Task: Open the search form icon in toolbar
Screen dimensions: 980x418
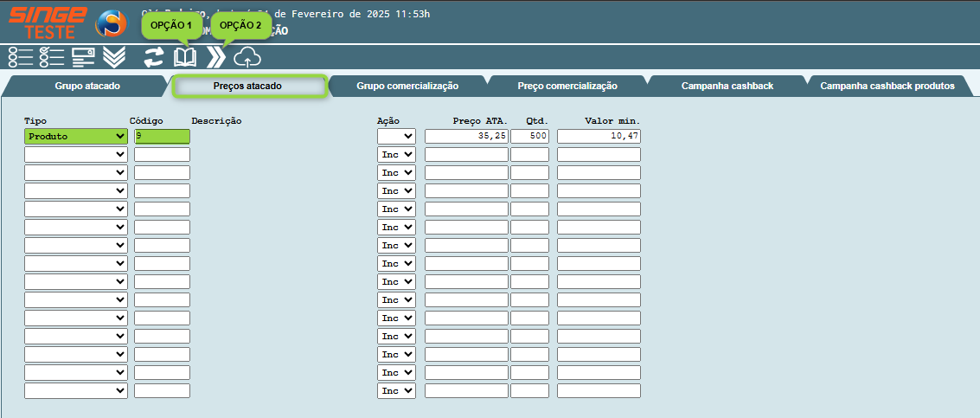Action: [83, 57]
